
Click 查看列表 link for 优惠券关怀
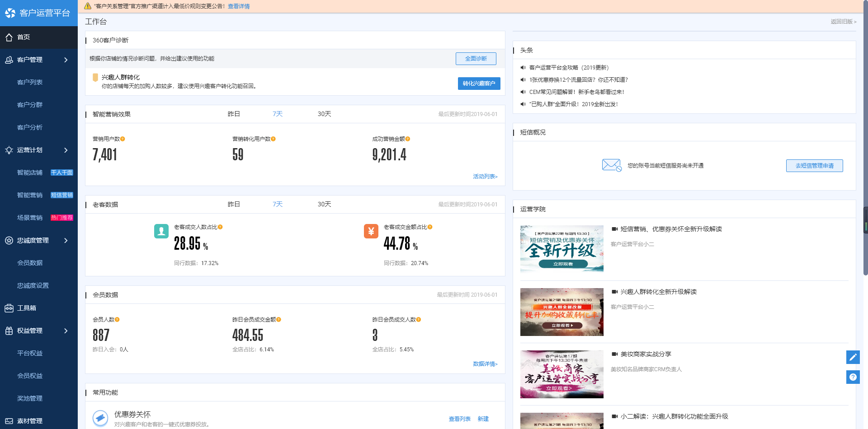pyautogui.click(x=459, y=419)
